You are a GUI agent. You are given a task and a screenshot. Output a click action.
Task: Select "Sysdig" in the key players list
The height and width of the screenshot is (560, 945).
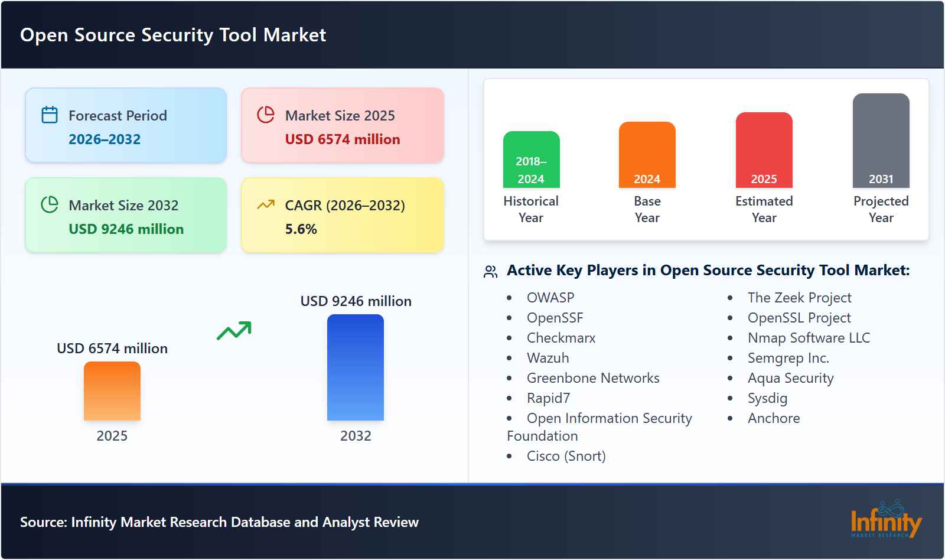click(768, 398)
